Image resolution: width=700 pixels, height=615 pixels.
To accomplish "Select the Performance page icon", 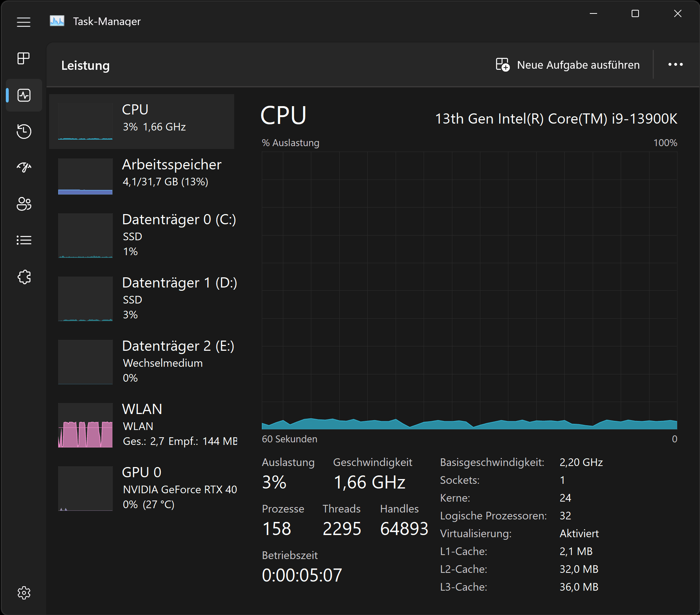I will pyautogui.click(x=24, y=95).
